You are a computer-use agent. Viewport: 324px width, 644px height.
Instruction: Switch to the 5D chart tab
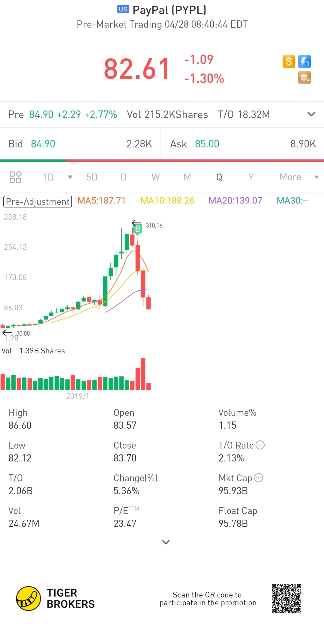point(92,177)
